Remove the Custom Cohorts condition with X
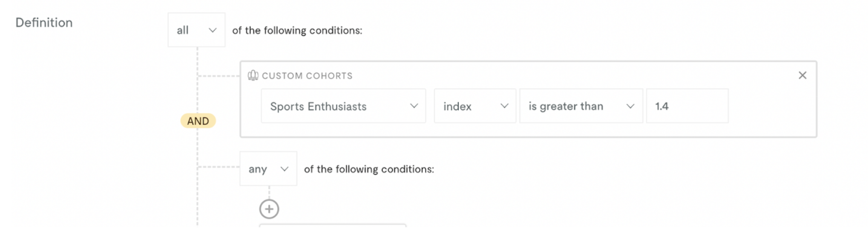The image size is (868, 236). (802, 75)
